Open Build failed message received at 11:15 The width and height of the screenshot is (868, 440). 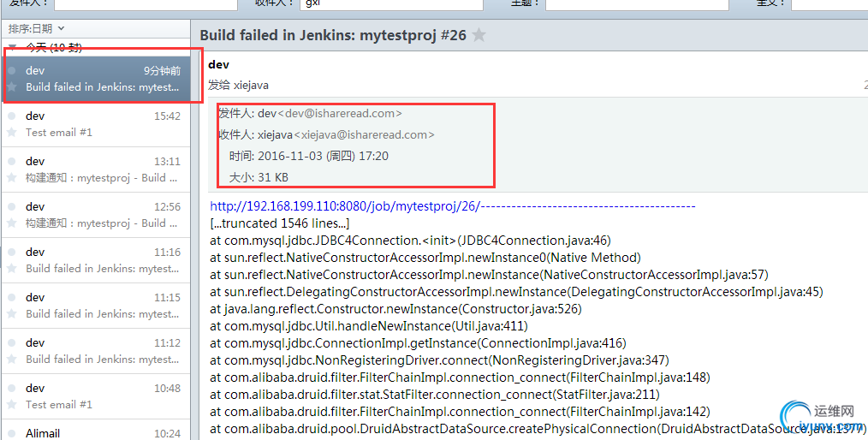tap(96, 306)
